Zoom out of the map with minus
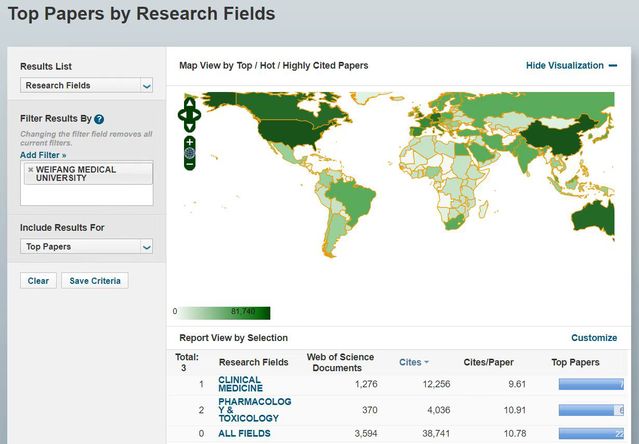The image size is (639, 444). tap(190, 165)
